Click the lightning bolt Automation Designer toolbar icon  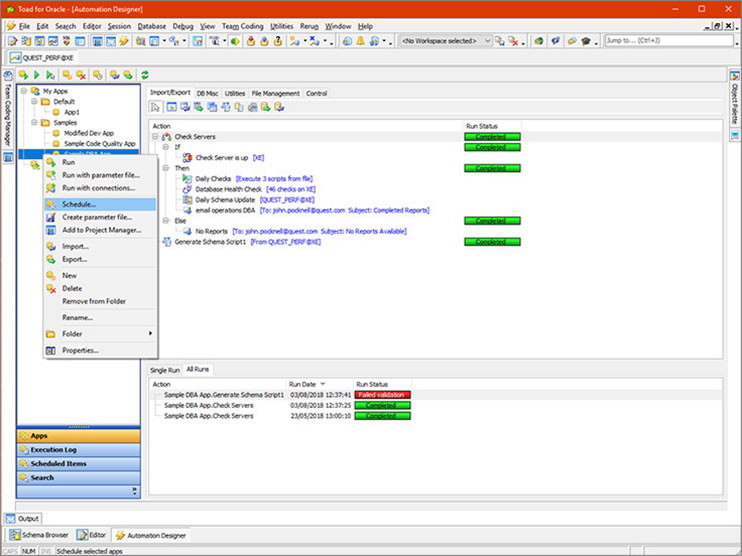pyautogui.click(x=124, y=41)
